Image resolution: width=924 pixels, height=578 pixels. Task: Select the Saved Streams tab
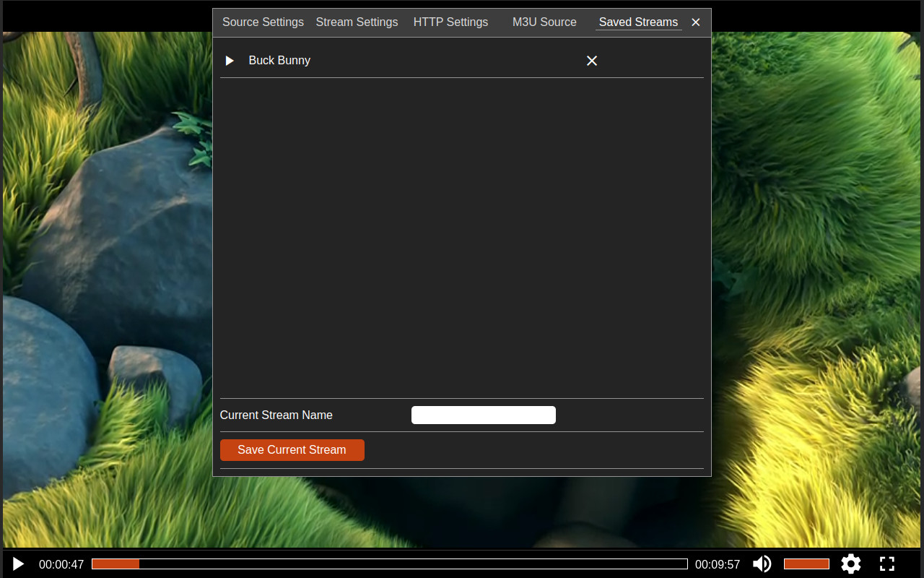tap(638, 22)
